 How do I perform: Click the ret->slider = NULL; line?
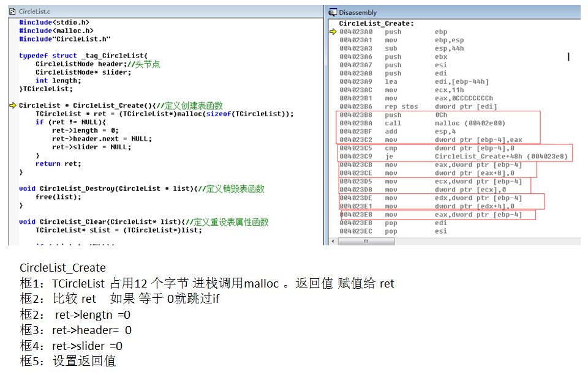(91, 147)
